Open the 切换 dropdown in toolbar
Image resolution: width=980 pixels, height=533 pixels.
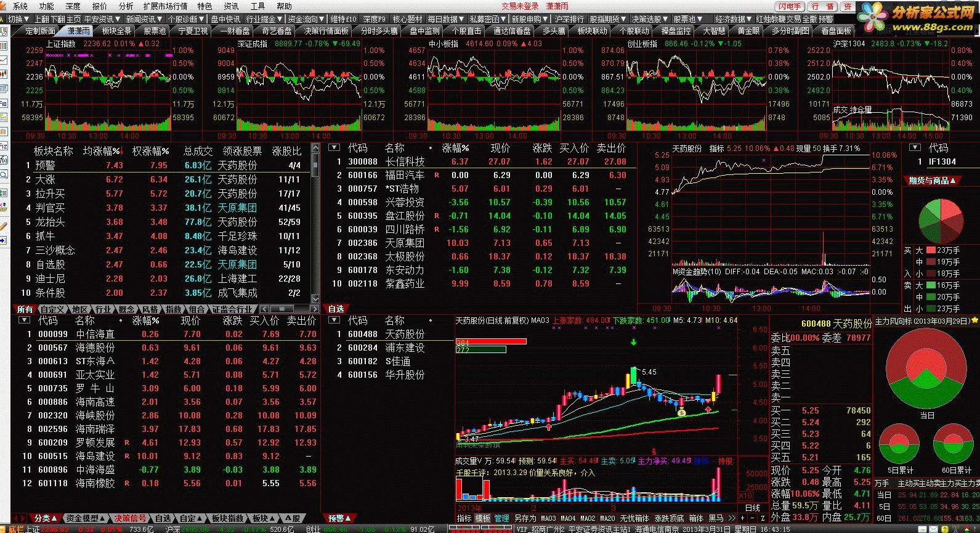tap(18, 20)
